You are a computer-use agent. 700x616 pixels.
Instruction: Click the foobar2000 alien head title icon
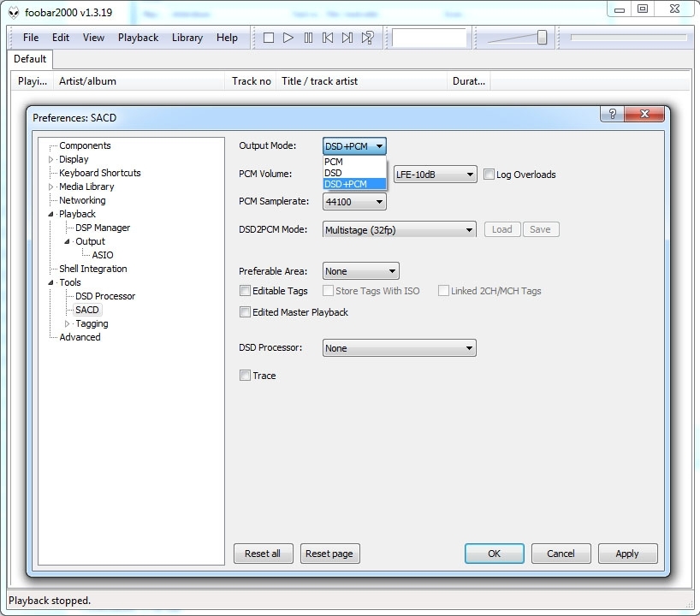click(x=12, y=11)
